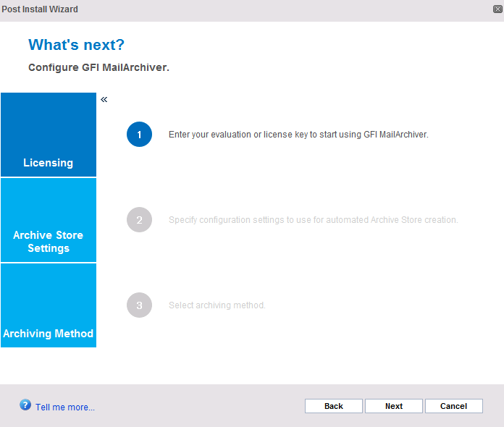The width and height of the screenshot is (504, 427).
Task: Open the Tell me more link
Action: click(65, 407)
